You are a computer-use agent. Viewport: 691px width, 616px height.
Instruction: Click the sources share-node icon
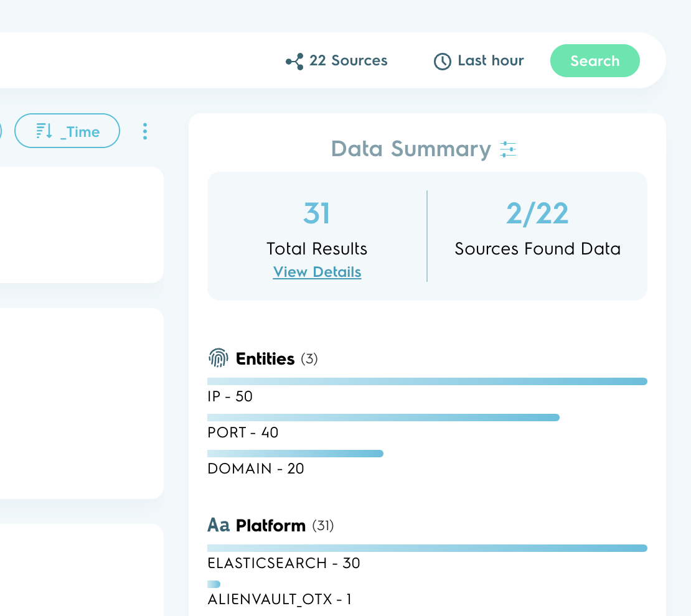pyautogui.click(x=294, y=61)
